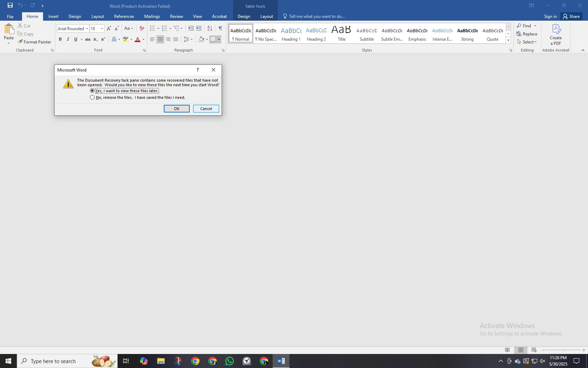Select 'No, remove the files' option
The width and height of the screenshot is (588, 368).
tap(138, 97)
